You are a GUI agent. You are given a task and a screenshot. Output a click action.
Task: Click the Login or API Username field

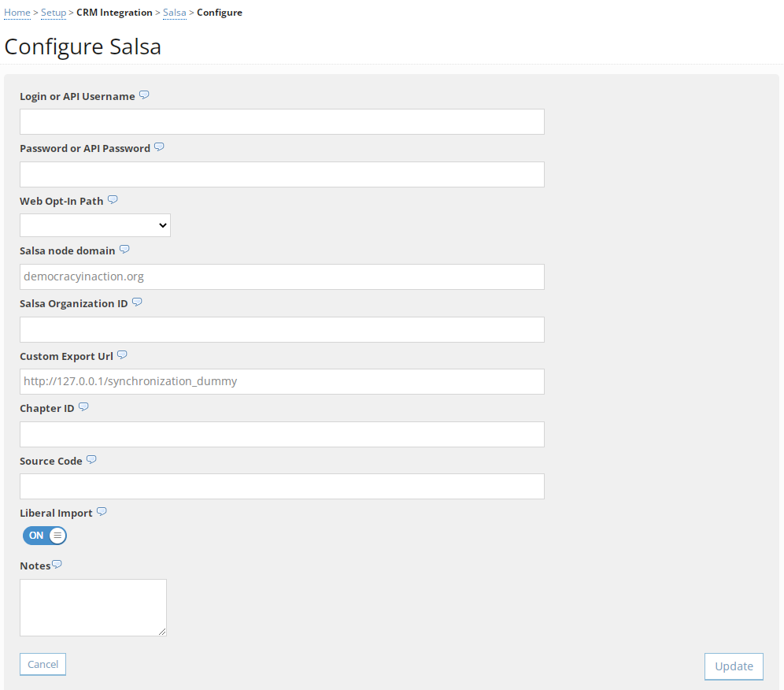[x=282, y=121]
